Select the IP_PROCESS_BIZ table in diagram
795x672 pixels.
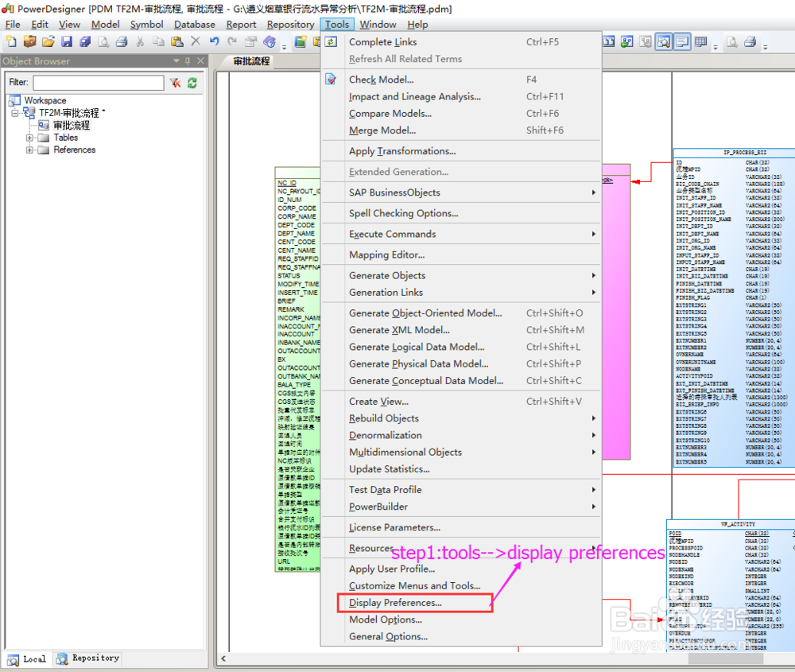pos(734,308)
